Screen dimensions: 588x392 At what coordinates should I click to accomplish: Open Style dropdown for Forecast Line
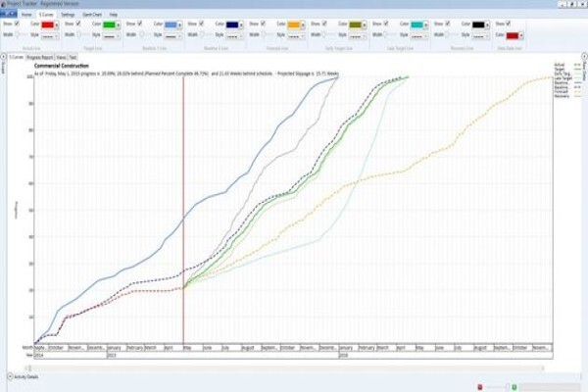pyautogui.click(x=296, y=36)
